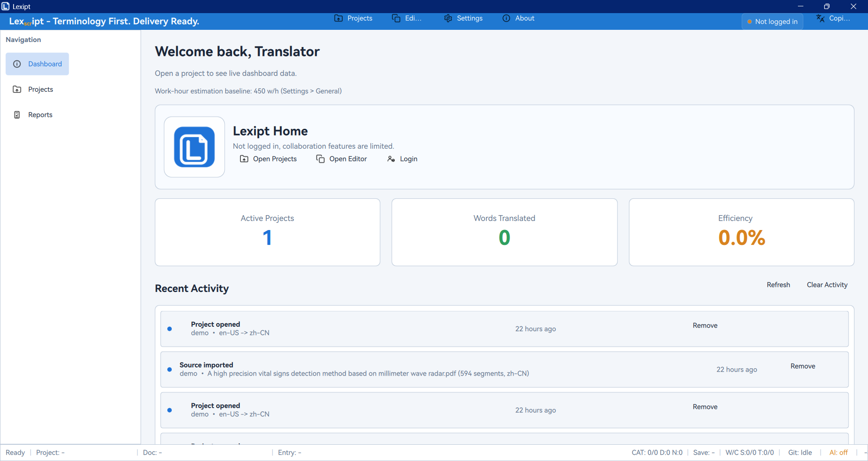Screen dimensions: 868x461
Task: Select Dashboard in the navigation sidebar
Action: tap(38, 64)
